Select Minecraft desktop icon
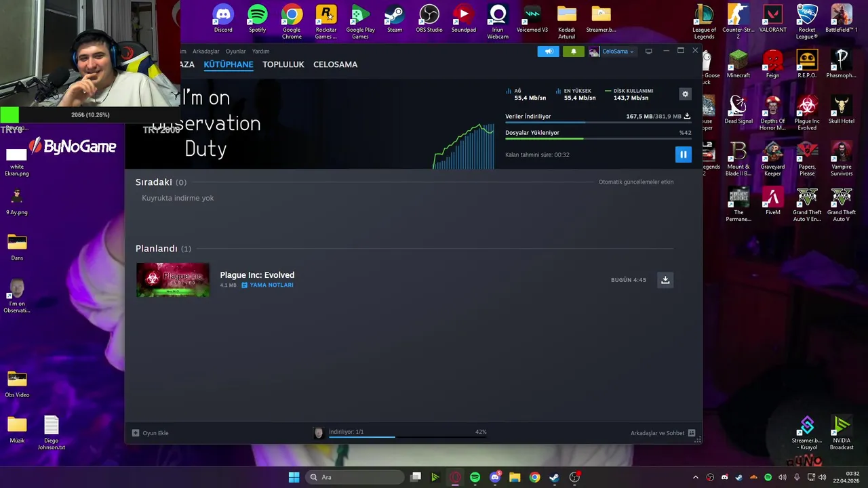 tap(738, 64)
